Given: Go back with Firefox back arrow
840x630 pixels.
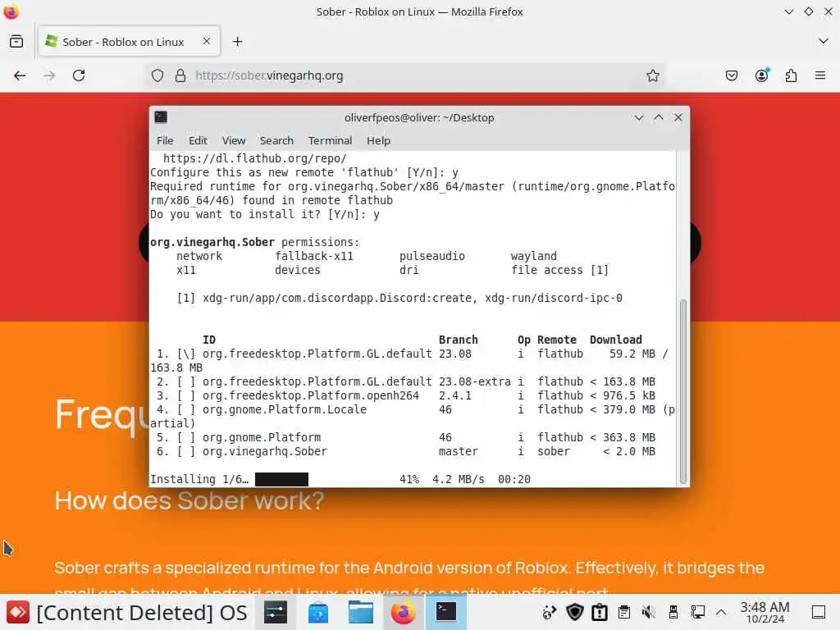Looking at the screenshot, I should coord(20,75).
